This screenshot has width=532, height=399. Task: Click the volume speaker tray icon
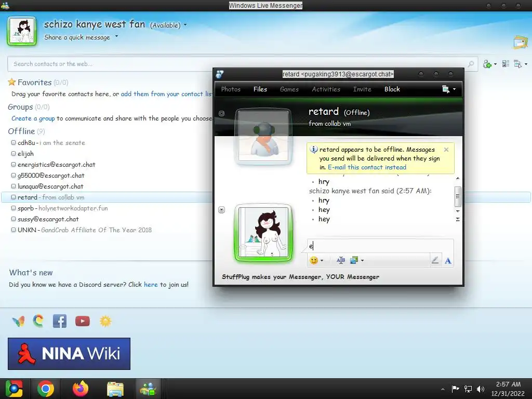481,389
